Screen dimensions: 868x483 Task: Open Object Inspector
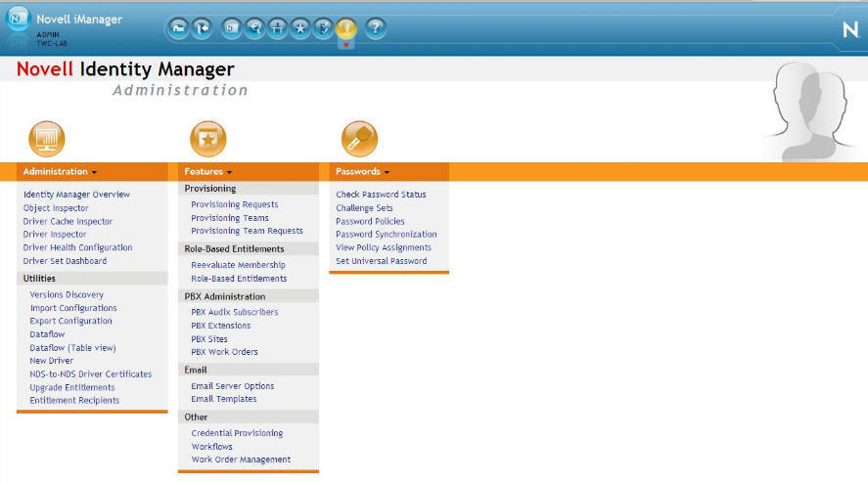(x=56, y=208)
